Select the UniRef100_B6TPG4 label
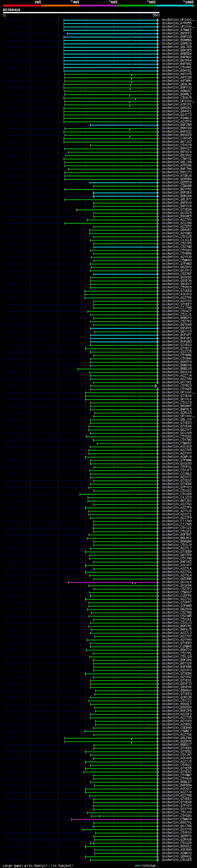The height and width of the screenshot is (868, 197). pos(177,60)
